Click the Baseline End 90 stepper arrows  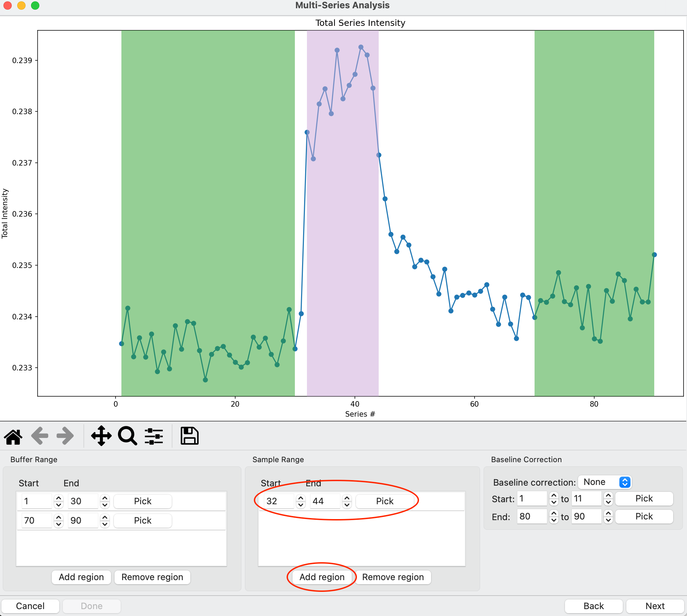click(608, 517)
